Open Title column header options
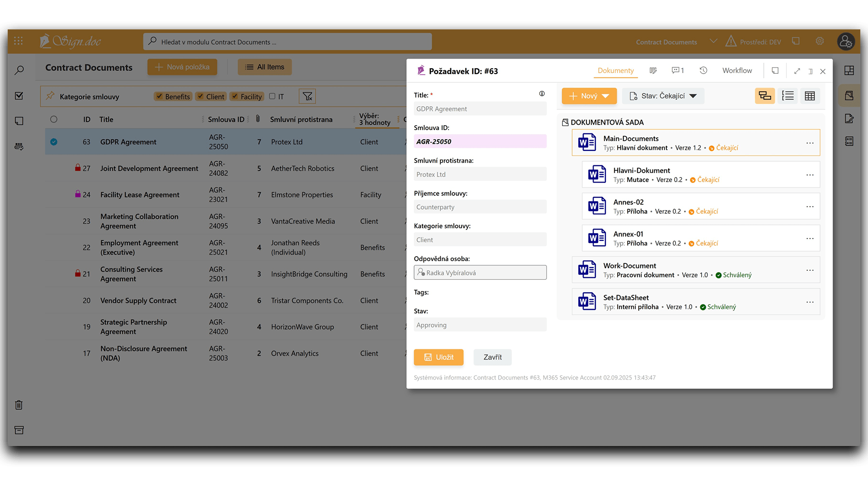Image resolution: width=868 pixels, height=488 pixels. [x=203, y=119]
